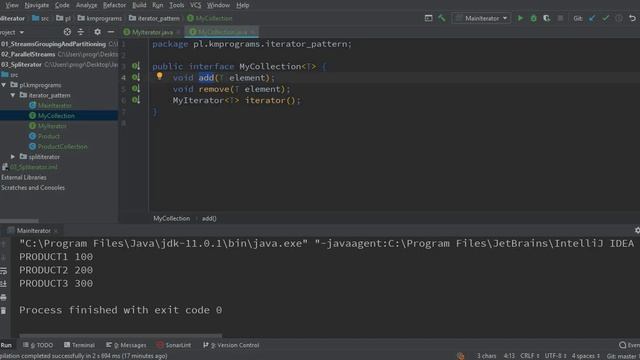The width and height of the screenshot is (640, 360).
Task: Select ProductCollection in project tree
Action: (62, 147)
